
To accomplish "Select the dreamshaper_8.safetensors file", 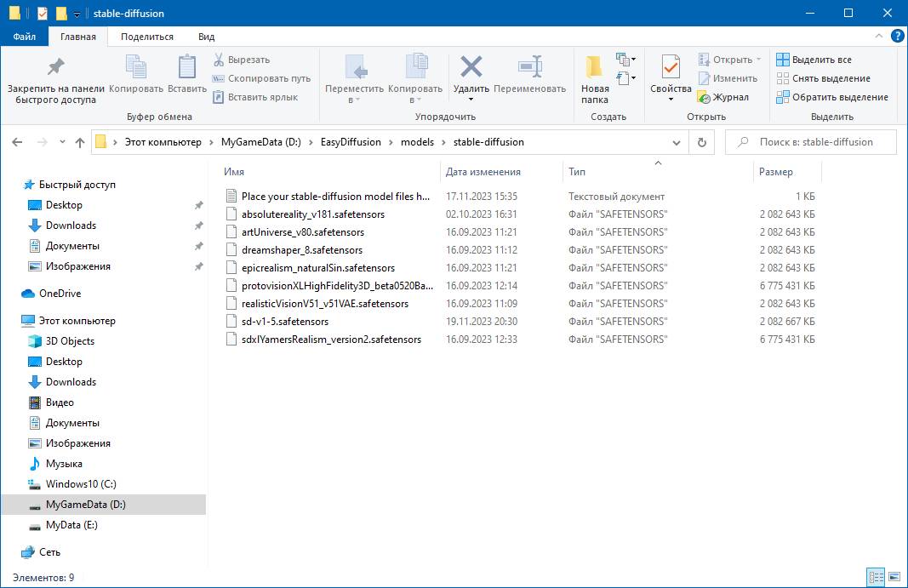I will (302, 250).
